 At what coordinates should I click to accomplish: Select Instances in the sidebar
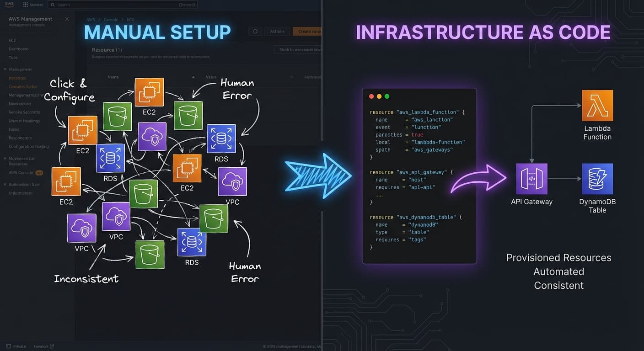[16, 78]
